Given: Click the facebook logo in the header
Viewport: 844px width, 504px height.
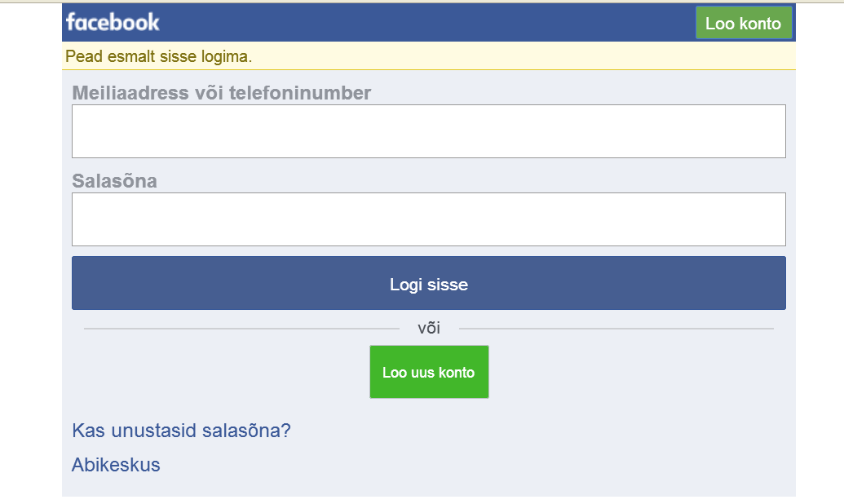Looking at the screenshot, I should click(113, 22).
